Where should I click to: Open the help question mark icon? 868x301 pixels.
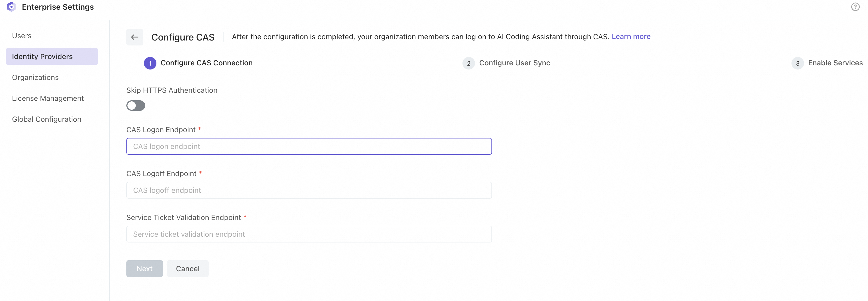[855, 7]
